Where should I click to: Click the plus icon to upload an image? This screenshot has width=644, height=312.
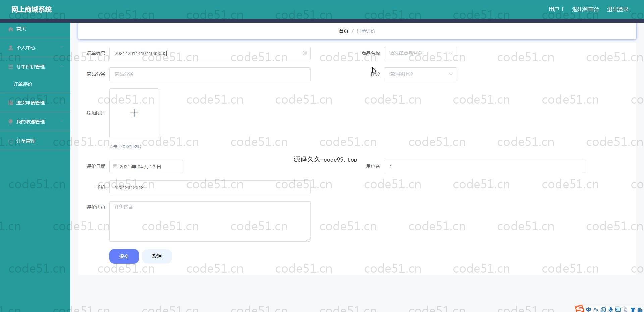[134, 113]
